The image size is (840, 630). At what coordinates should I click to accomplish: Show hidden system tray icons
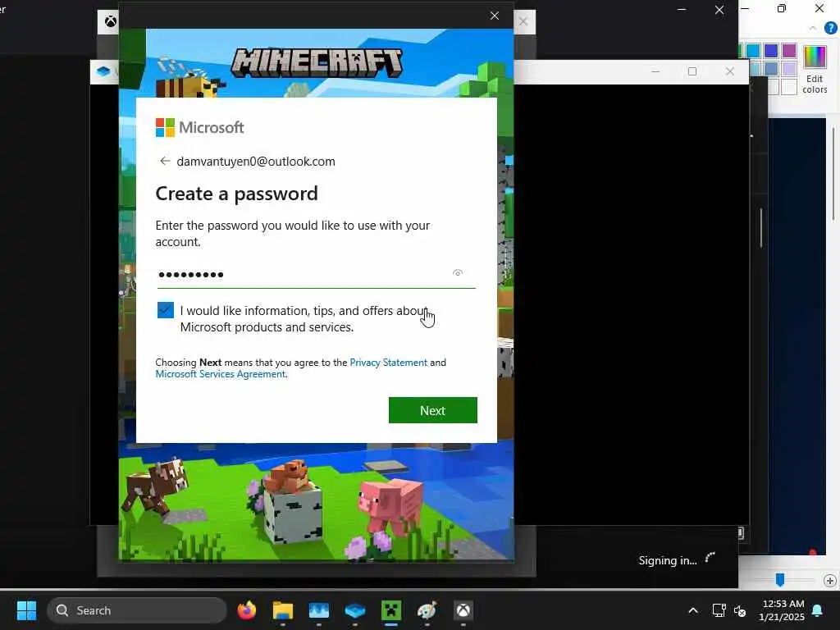(x=692, y=610)
